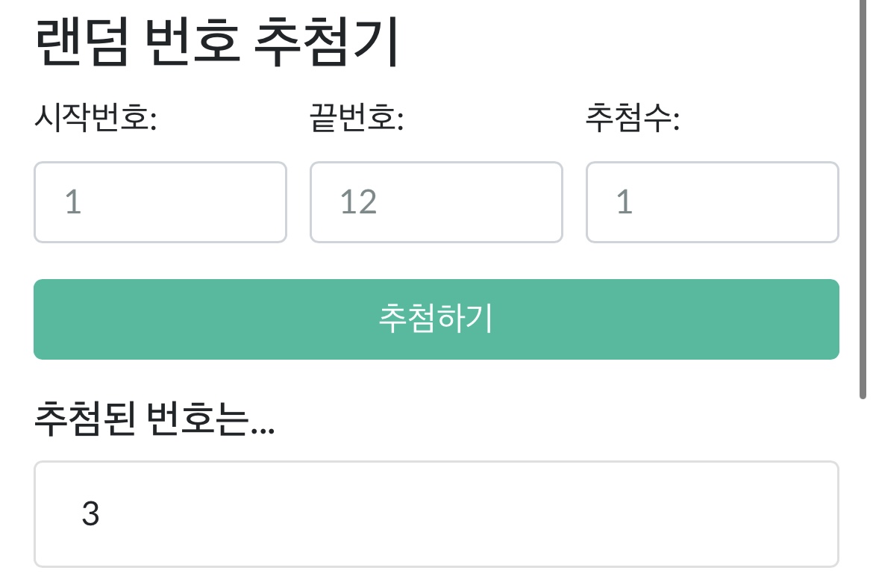Screen dimensions: 873x588
Task: Draw a number with 추첨하기
Action: tap(436, 319)
